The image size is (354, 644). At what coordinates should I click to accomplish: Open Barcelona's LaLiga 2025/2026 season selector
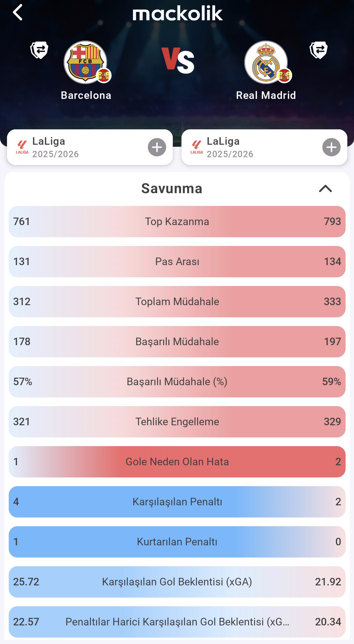click(x=90, y=147)
